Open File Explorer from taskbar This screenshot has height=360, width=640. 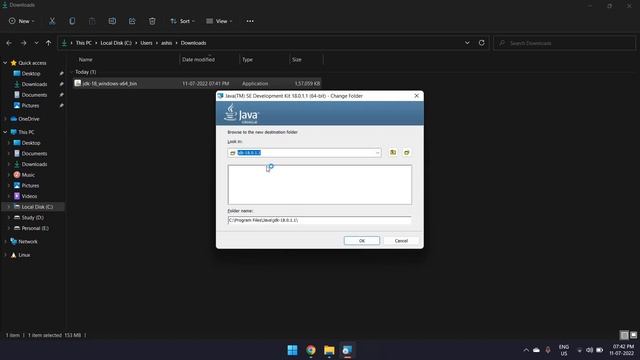click(329, 350)
